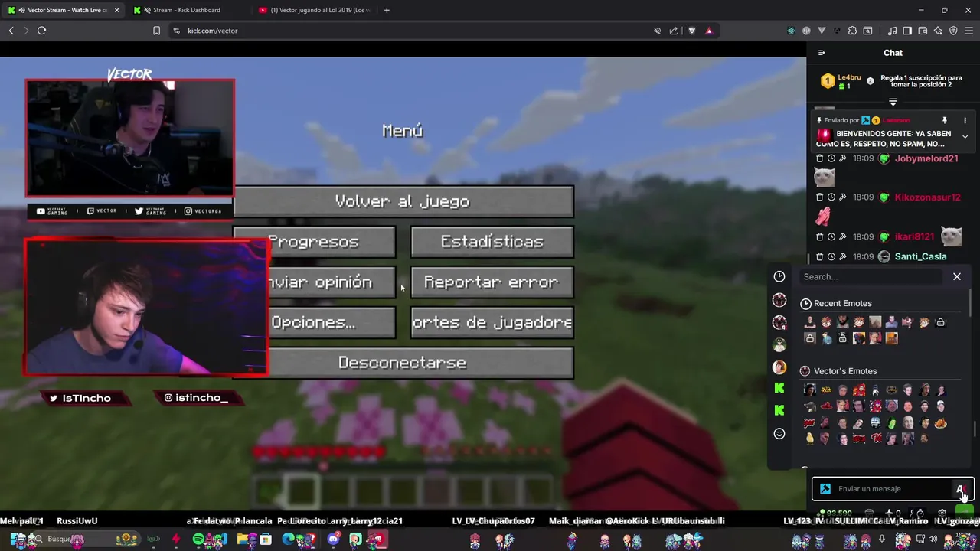Close the emote picker panel

957,276
